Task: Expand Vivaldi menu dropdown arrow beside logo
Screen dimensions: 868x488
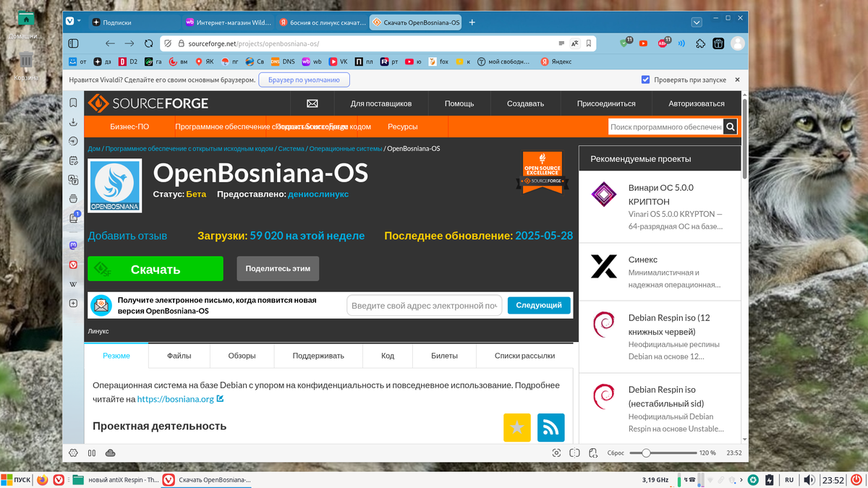Action: [x=80, y=22]
